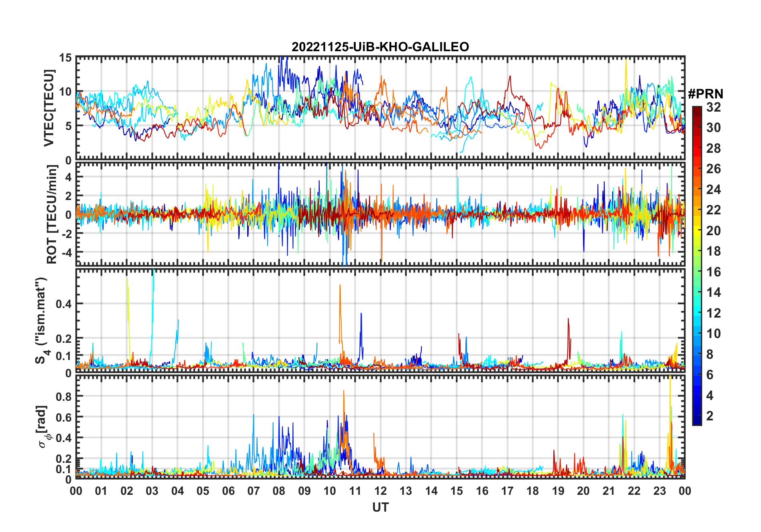Click inside the S4 scintillation plot
Screen dimensions: 761x532
pyautogui.click(x=380, y=320)
